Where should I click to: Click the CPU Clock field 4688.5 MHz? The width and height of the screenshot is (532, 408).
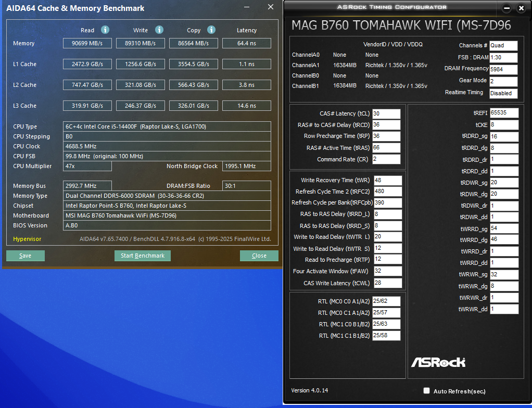click(167, 146)
